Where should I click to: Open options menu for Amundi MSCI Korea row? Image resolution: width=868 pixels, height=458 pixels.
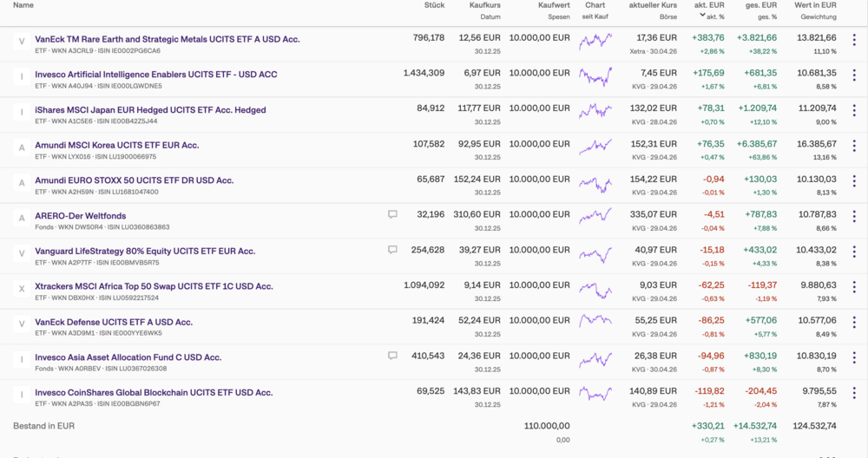[x=854, y=146]
